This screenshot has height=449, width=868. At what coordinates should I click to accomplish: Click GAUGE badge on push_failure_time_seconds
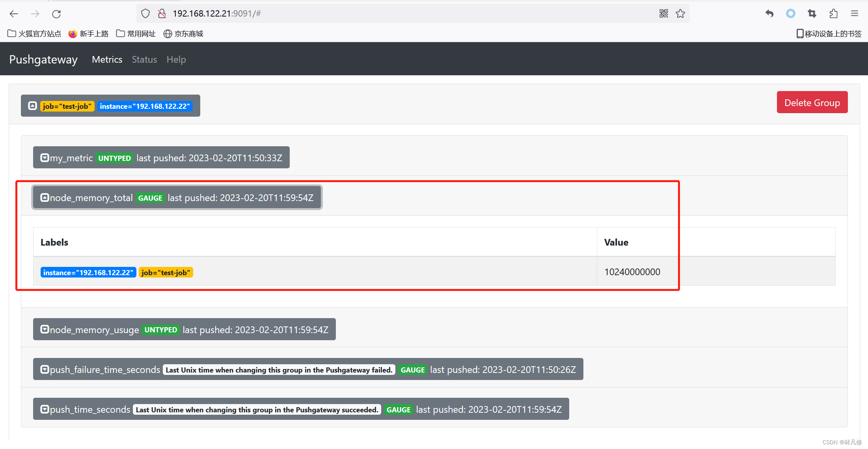[413, 370]
